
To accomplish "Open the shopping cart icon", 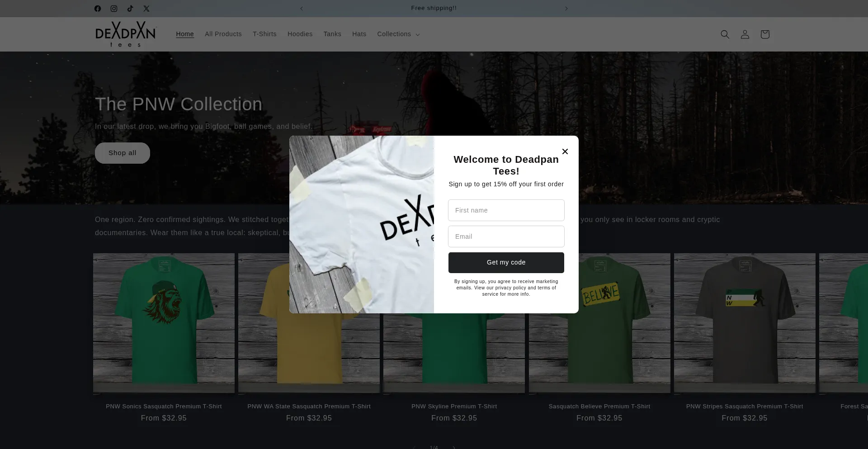I will pyautogui.click(x=765, y=34).
